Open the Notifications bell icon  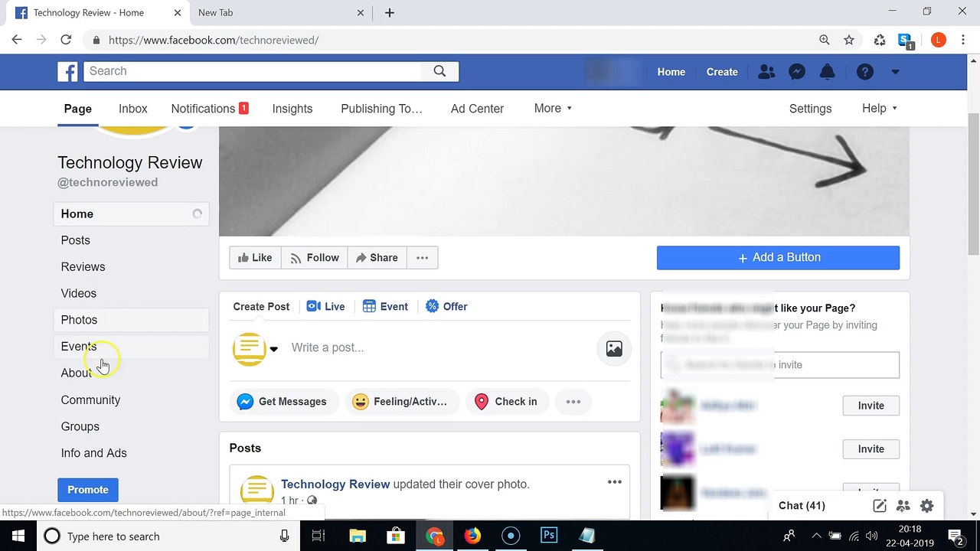pos(828,72)
